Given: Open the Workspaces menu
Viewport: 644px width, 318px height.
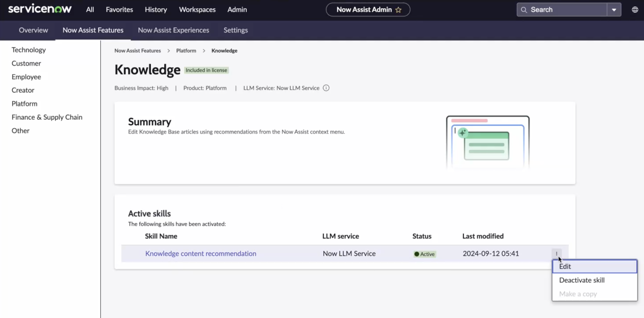Looking at the screenshot, I should pyautogui.click(x=197, y=9).
